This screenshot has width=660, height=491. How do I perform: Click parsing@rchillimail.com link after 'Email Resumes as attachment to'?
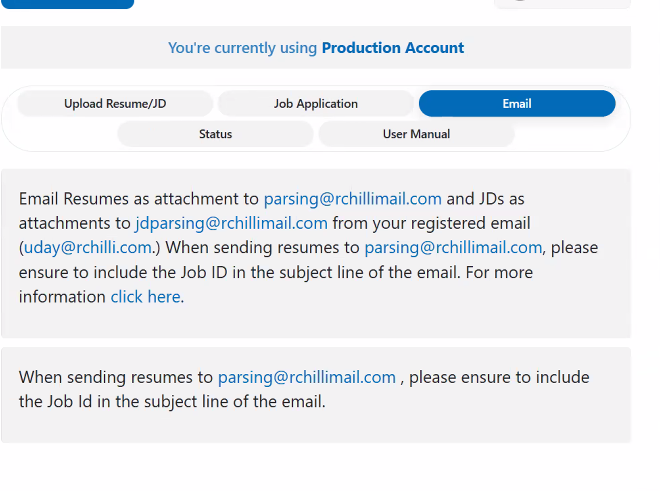(x=352, y=199)
